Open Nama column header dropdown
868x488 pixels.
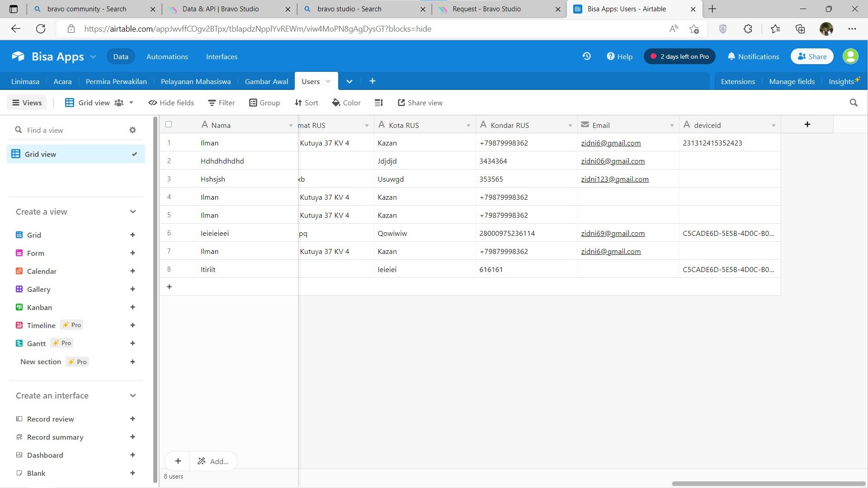coord(291,125)
